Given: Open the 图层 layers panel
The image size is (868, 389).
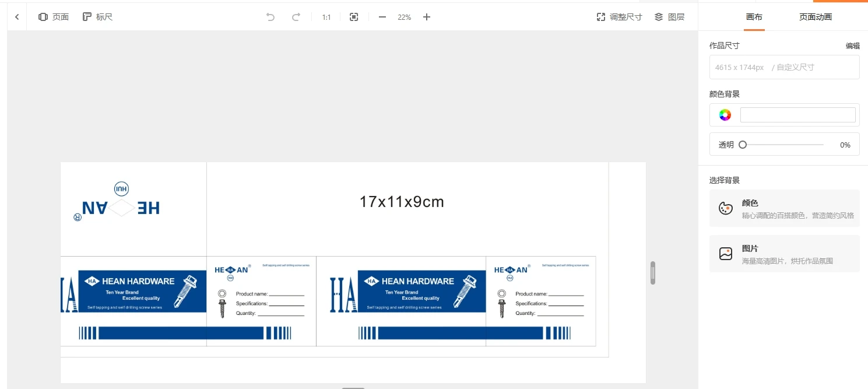Looking at the screenshot, I should [x=669, y=17].
